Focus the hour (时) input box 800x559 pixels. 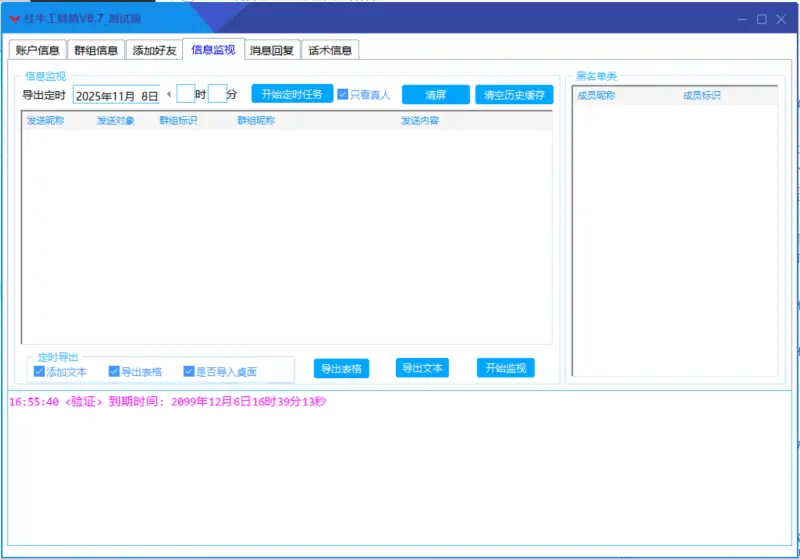(x=185, y=94)
